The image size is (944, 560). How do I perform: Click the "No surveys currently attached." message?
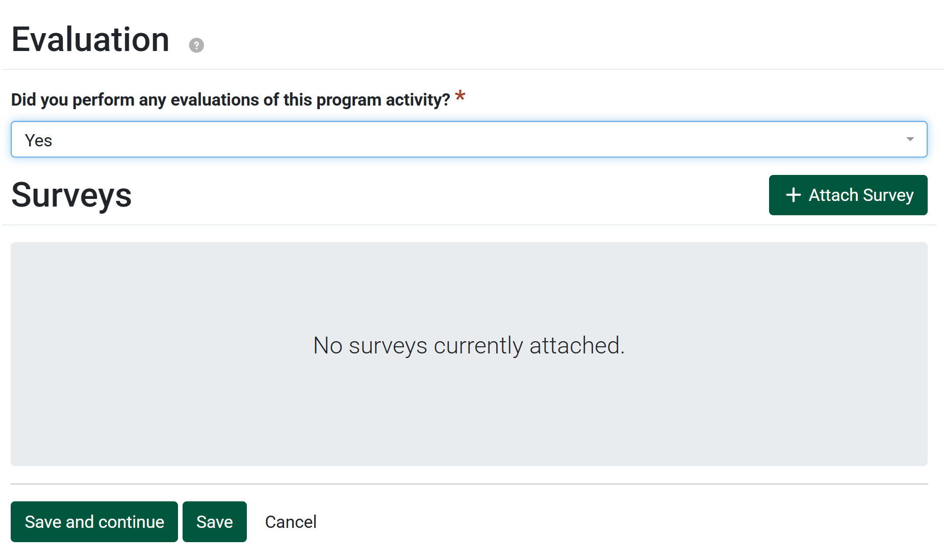pyautogui.click(x=469, y=345)
